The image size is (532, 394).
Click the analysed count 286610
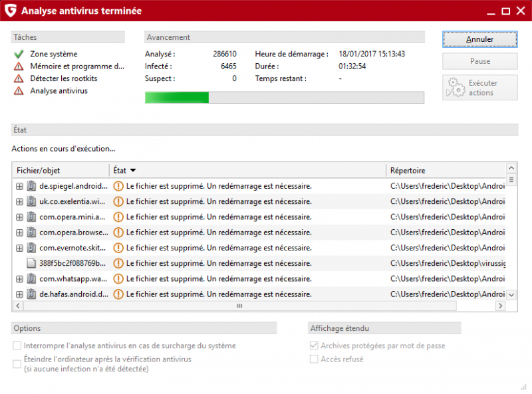click(x=225, y=54)
